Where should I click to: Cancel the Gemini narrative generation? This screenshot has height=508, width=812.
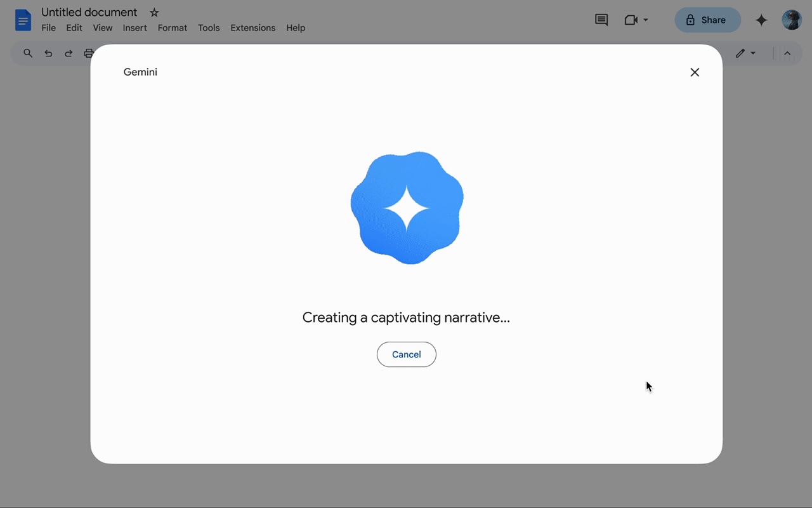coord(406,354)
